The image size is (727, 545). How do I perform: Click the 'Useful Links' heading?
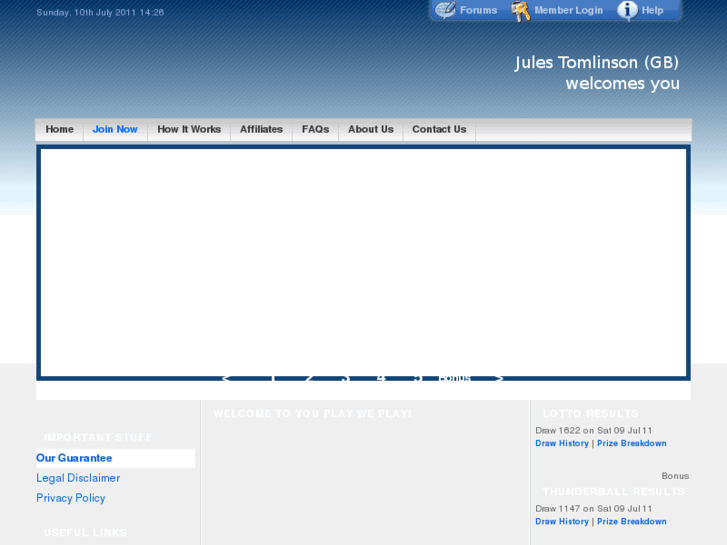coord(85,532)
